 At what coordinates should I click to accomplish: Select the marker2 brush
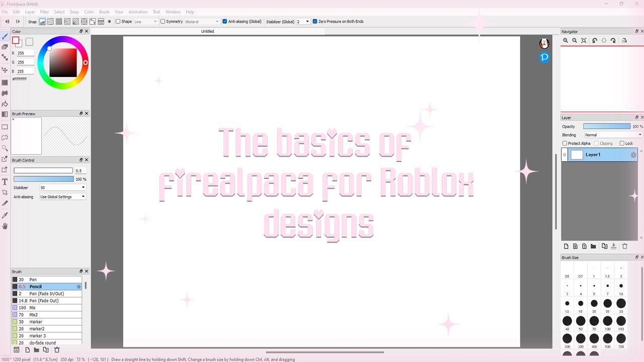46,329
